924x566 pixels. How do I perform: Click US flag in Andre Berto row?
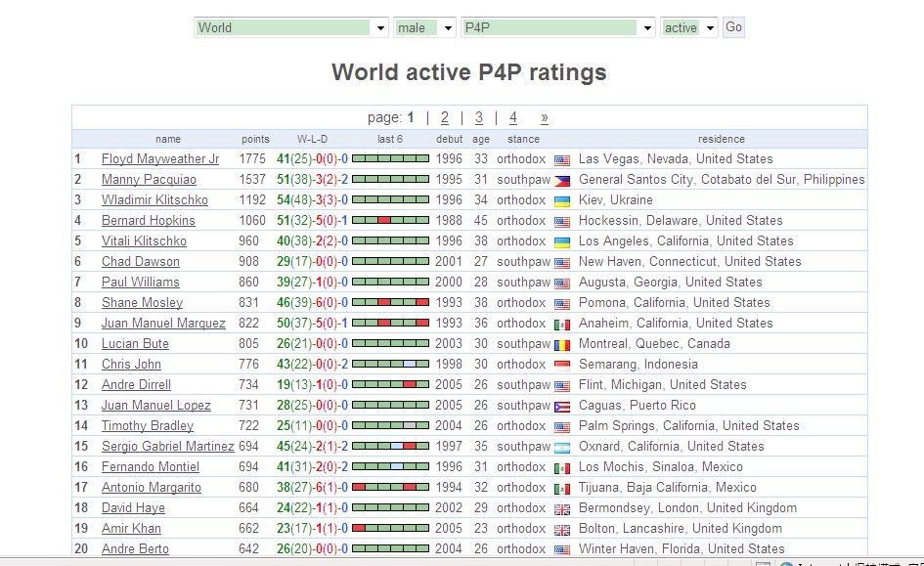coord(562,550)
